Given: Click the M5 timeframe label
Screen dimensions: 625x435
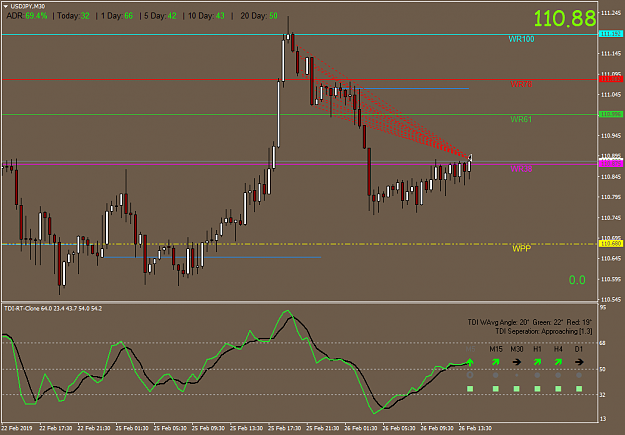Looking at the screenshot, I should tap(470, 349).
